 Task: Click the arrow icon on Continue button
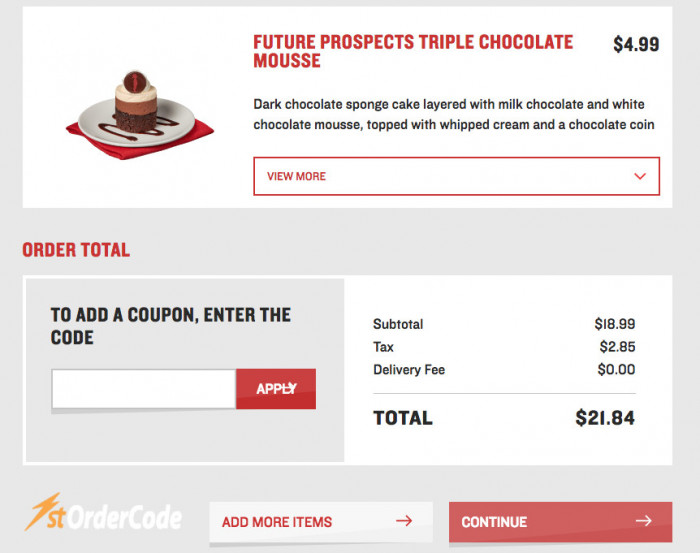(x=643, y=521)
